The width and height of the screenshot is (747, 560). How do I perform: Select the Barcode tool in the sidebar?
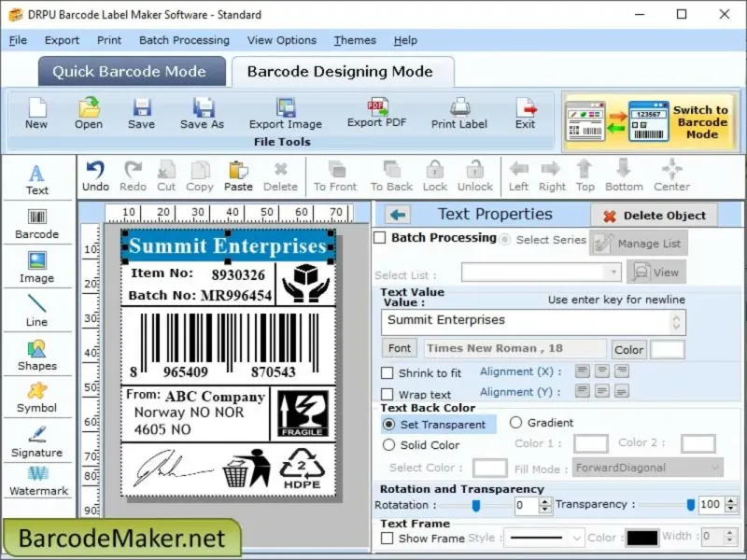[36, 224]
